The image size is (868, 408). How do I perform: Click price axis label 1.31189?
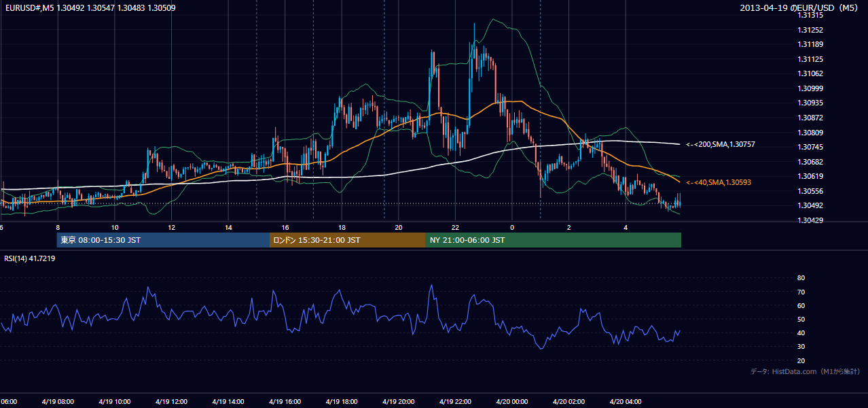810,44
